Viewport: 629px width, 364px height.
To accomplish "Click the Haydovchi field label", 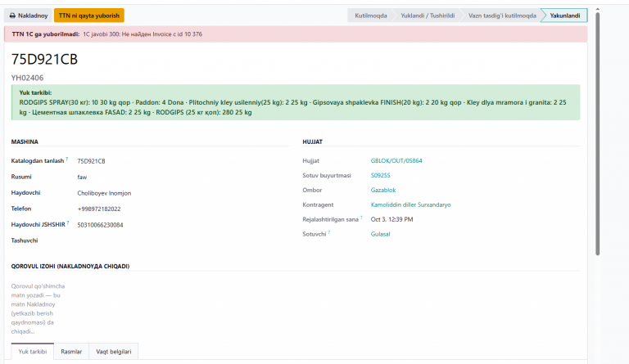I will pos(25,192).
